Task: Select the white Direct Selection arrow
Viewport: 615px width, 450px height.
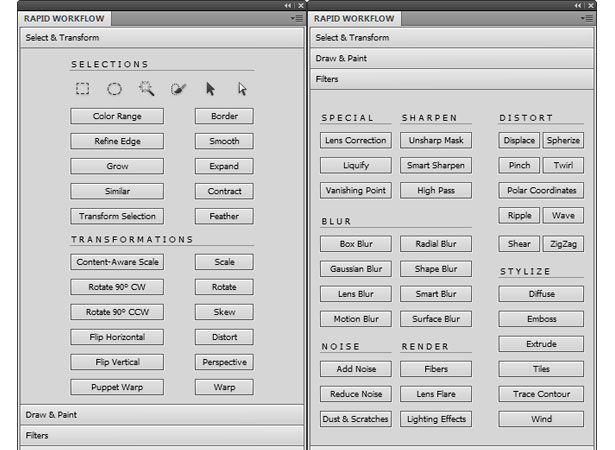Action: click(242, 89)
